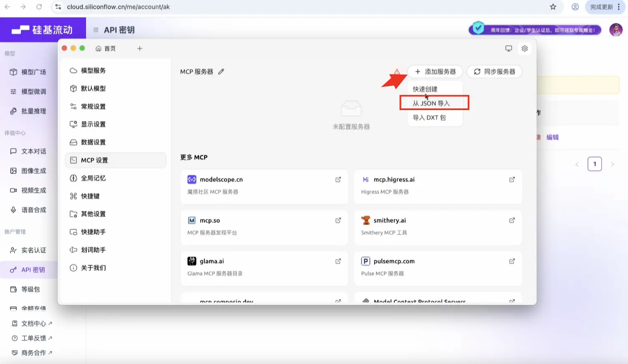Collapse the sidebar using icon beside API 密钥
Screen dimensions: 628x364
pyautogui.click(x=96, y=30)
